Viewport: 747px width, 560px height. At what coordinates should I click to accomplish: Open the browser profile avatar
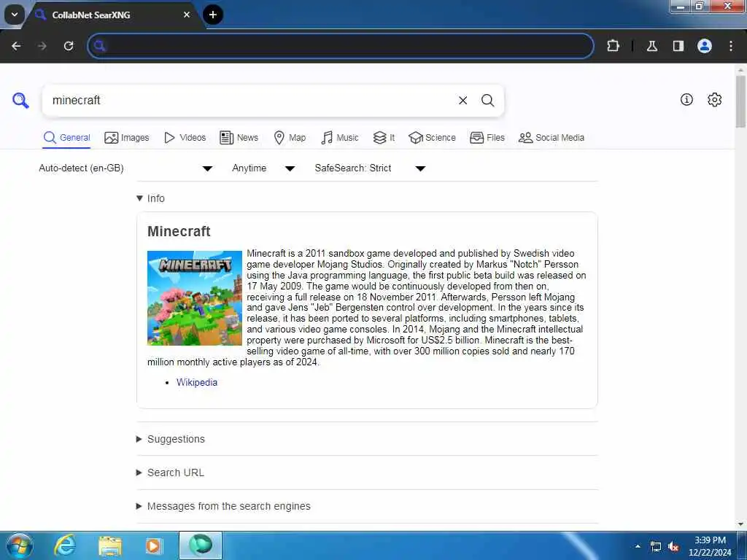(x=705, y=46)
